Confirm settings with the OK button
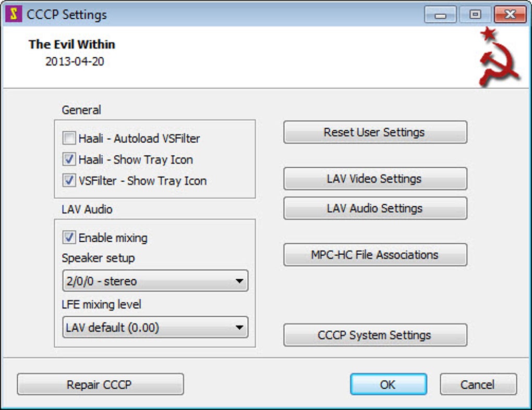The image size is (532, 410). [388, 385]
